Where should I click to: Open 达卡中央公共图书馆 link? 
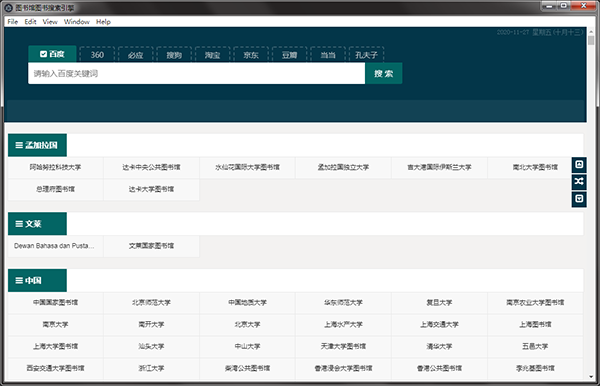coord(152,167)
